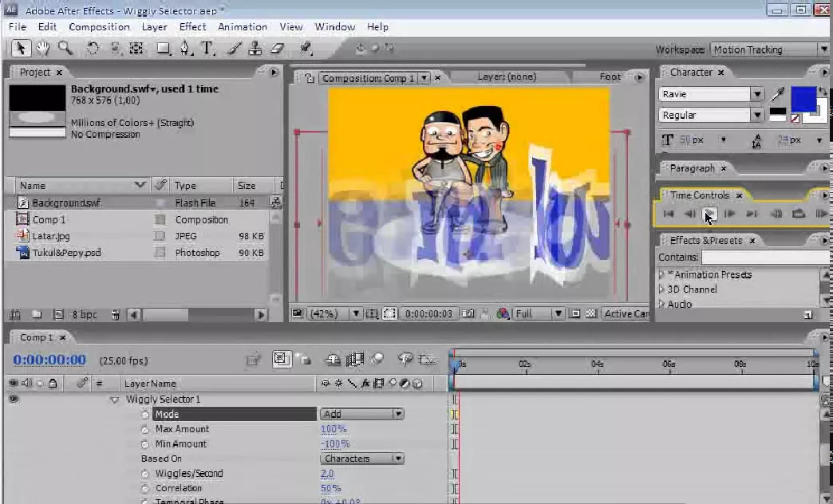Open the Animation menu
Viewport: 833px width, 504px height.
[x=243, y=26]
